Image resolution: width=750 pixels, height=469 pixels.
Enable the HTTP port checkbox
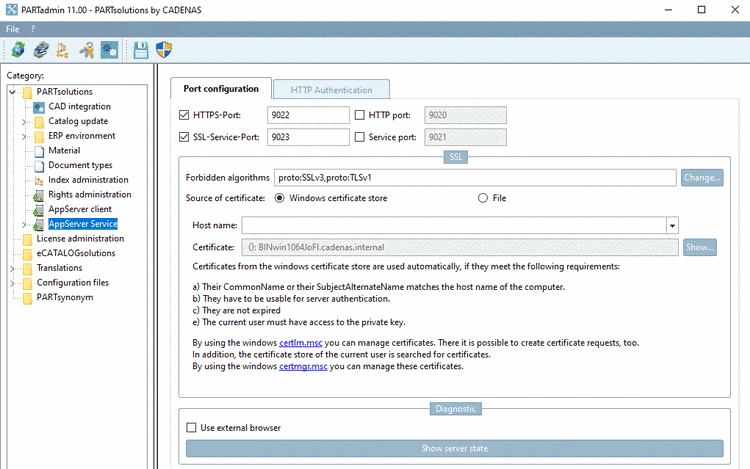[360, 115]
